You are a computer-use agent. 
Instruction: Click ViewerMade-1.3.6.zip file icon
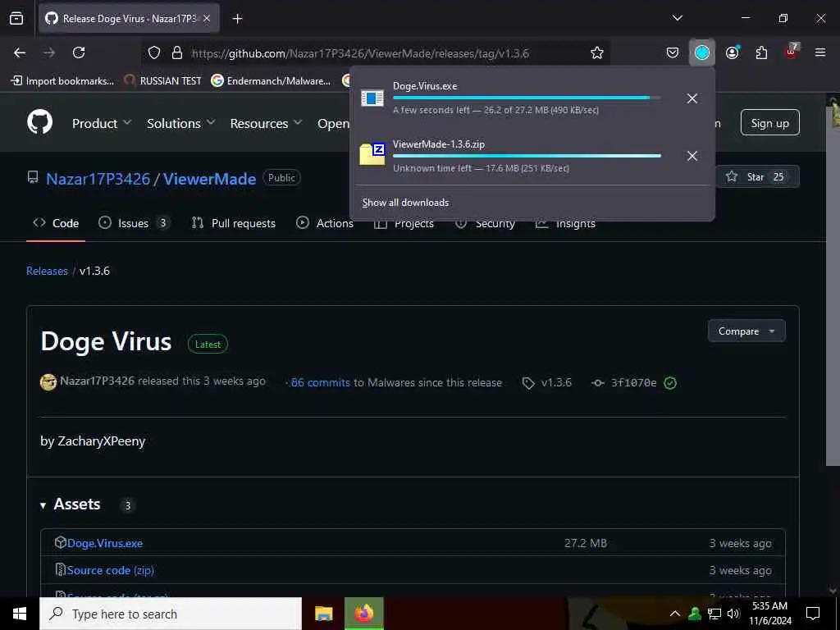click(372, 155)
